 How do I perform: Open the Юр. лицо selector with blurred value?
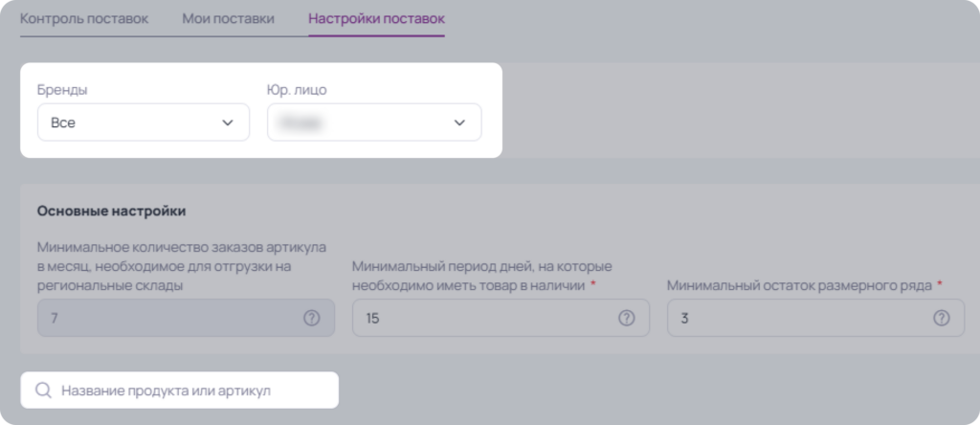[x=374, y=123]
